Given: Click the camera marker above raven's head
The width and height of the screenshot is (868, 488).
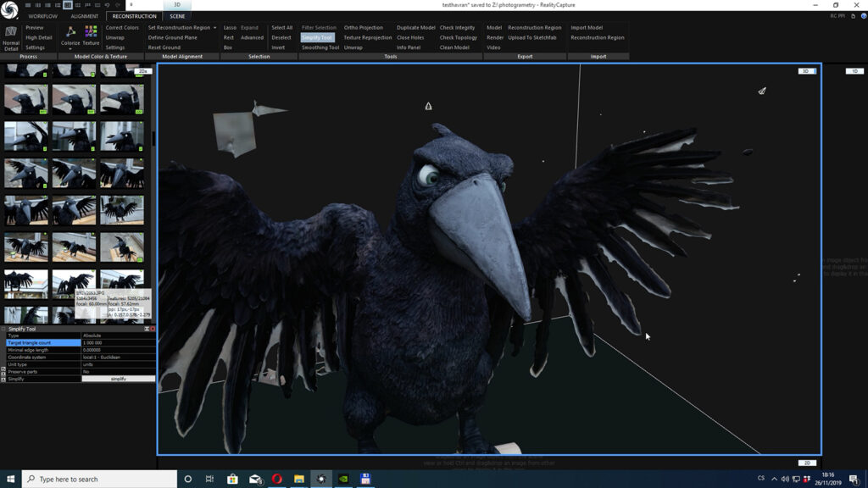Looking at the screenshot, I should click(428, 106).
